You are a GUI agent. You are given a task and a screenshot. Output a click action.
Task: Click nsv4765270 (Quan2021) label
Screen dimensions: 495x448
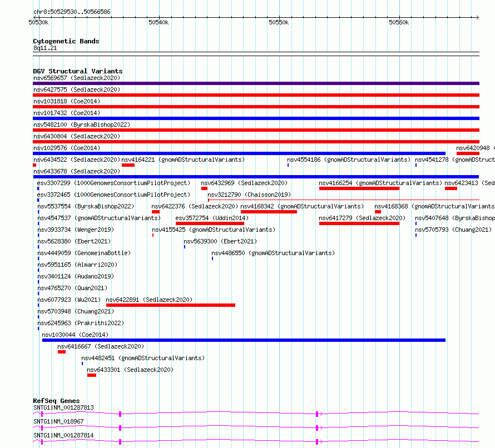73,288
